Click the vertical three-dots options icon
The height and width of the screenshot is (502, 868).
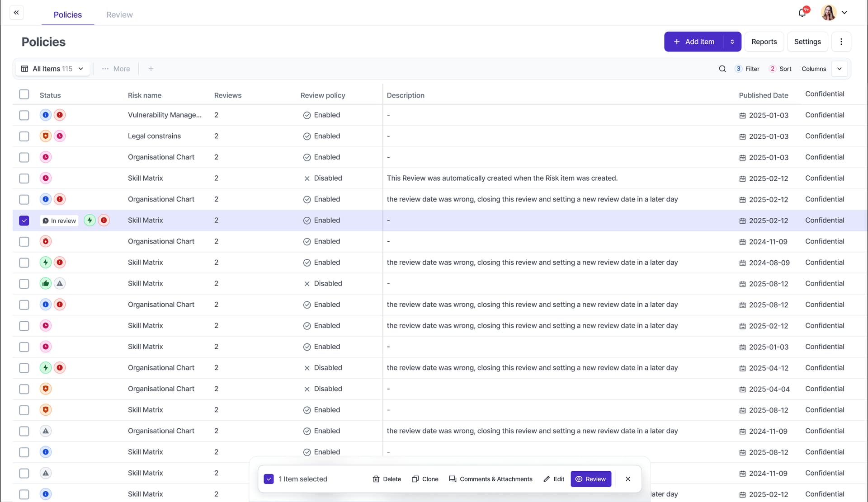[x=841, y=42]
